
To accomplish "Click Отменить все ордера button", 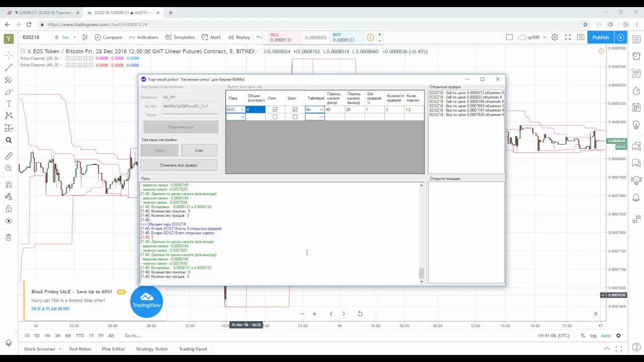I will click(x=179, y=165).
